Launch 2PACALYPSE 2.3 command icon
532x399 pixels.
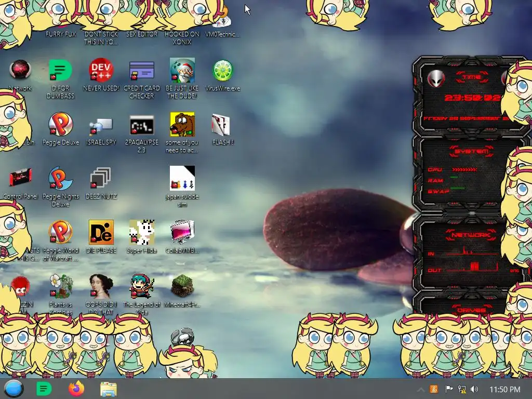pos(141,125)
